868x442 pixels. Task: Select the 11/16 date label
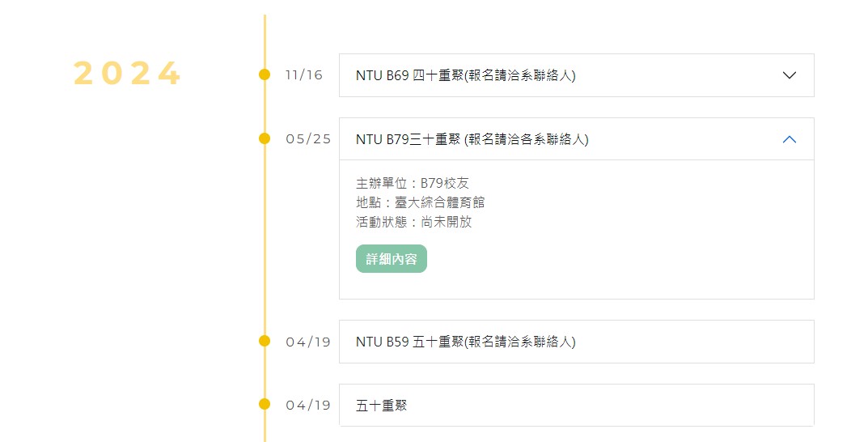click(304, 75)
